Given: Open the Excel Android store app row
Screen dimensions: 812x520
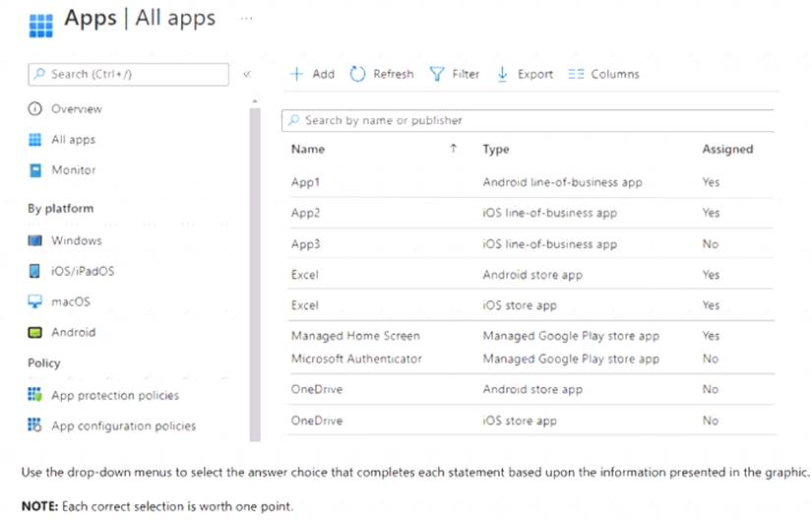Looking at the screenshot, I should tap(531, 275).
